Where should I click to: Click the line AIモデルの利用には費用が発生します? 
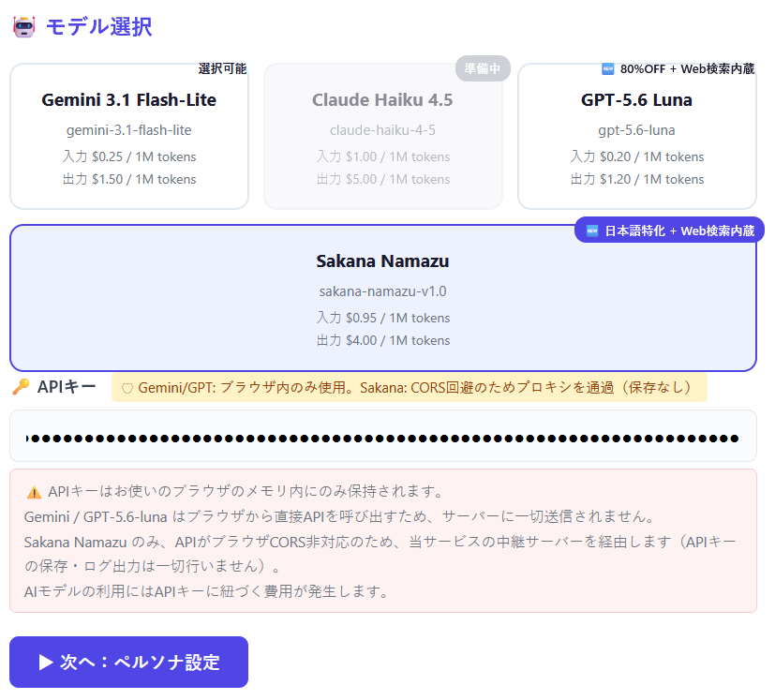click(x=207, y=591)
